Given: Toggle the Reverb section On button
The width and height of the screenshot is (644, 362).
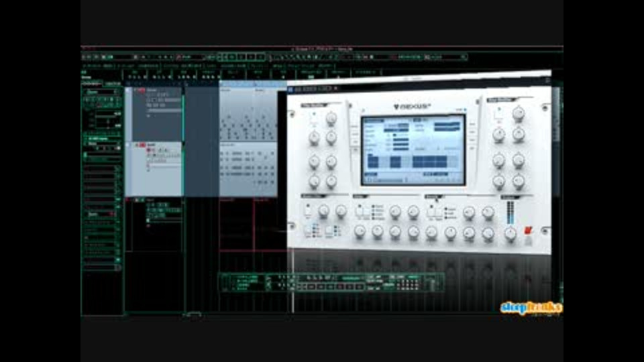Looking at the screenshot, I should (x=431, y=211).
